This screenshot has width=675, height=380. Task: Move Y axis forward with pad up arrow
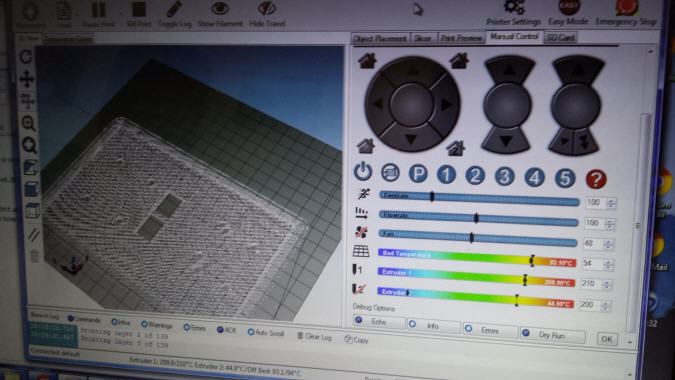point(412,70)
